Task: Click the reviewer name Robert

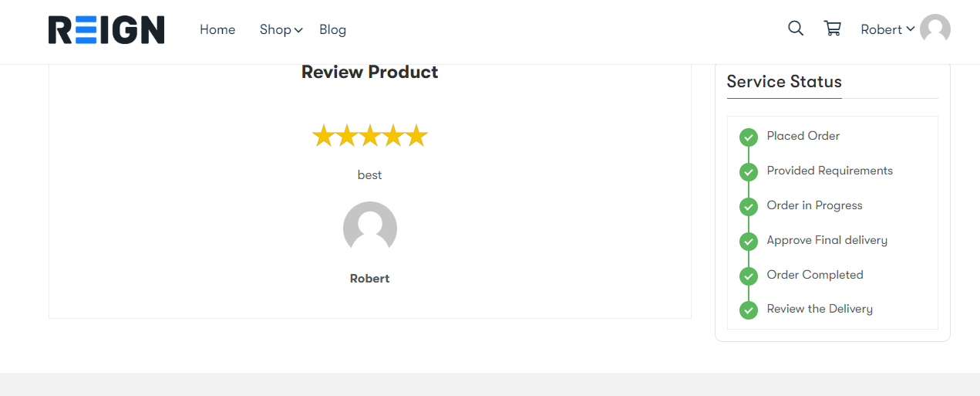Action: pos(369,279)
